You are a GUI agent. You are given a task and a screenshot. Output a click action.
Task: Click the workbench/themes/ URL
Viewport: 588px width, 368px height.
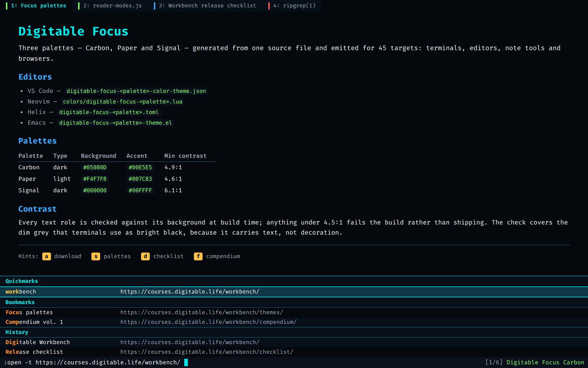[x=202, y=312]
